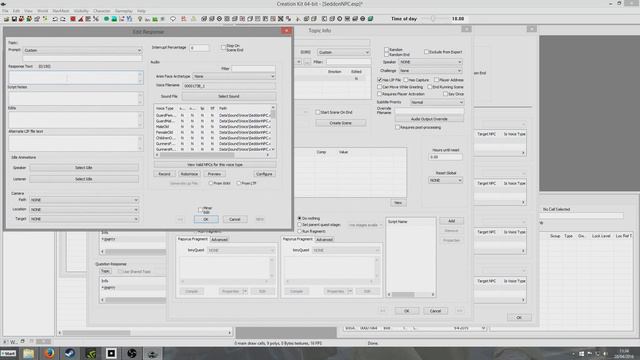Tick the From WAV checkbox
This screenshot has width=640, height=360.
point(211,184)
